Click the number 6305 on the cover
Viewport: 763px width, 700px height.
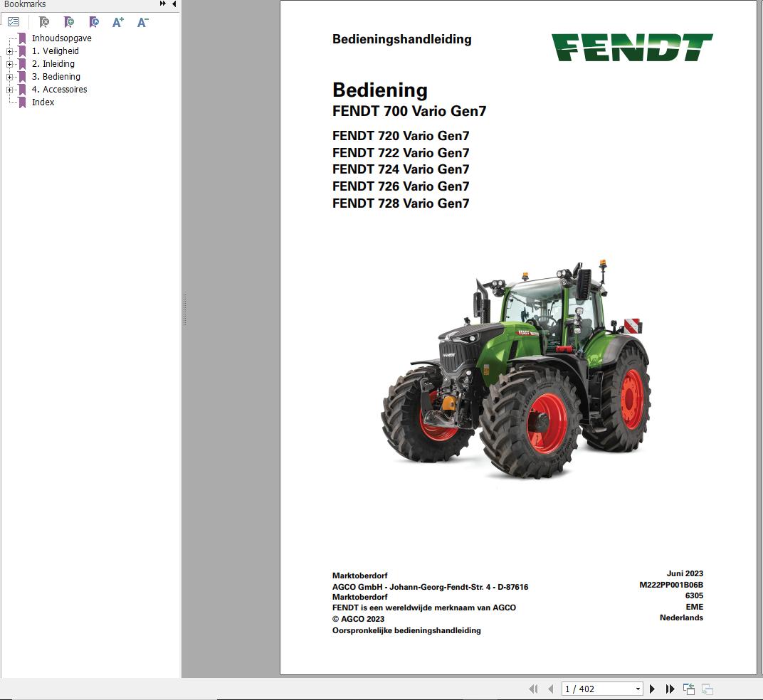pos(694,596)
